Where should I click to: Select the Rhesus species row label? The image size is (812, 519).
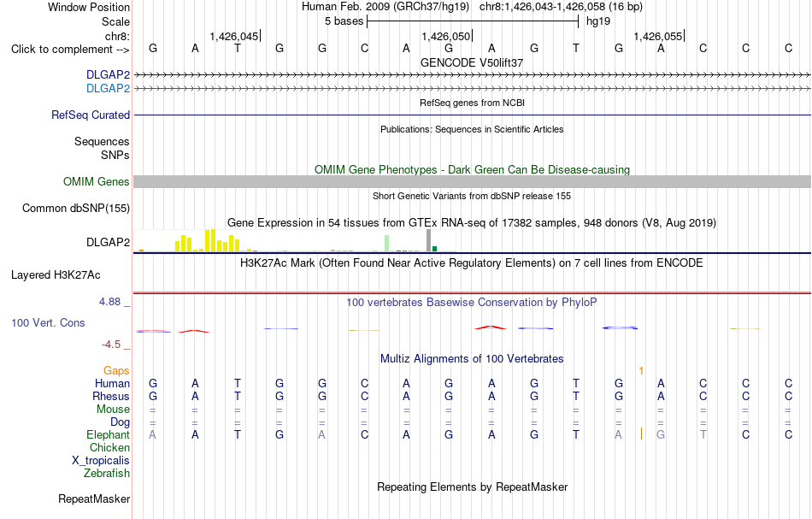pyautogui.click(x=111, y=396)
